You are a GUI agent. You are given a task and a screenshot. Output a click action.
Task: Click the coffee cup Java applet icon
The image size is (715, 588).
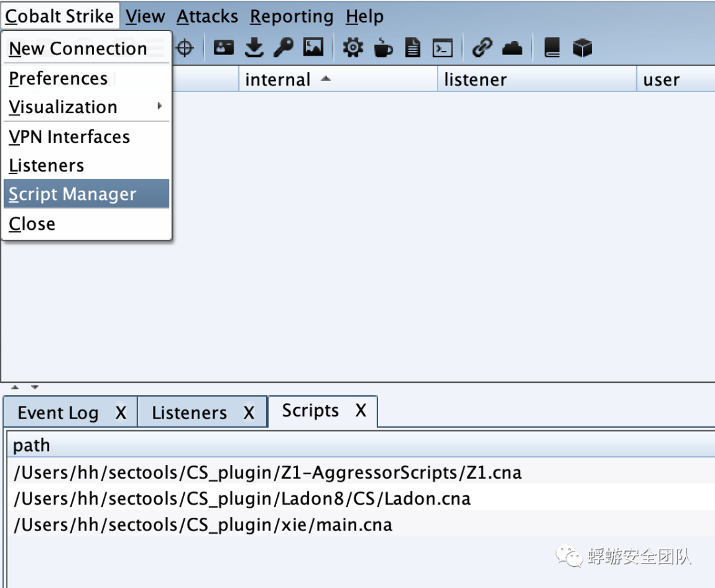tap(383, 48)
